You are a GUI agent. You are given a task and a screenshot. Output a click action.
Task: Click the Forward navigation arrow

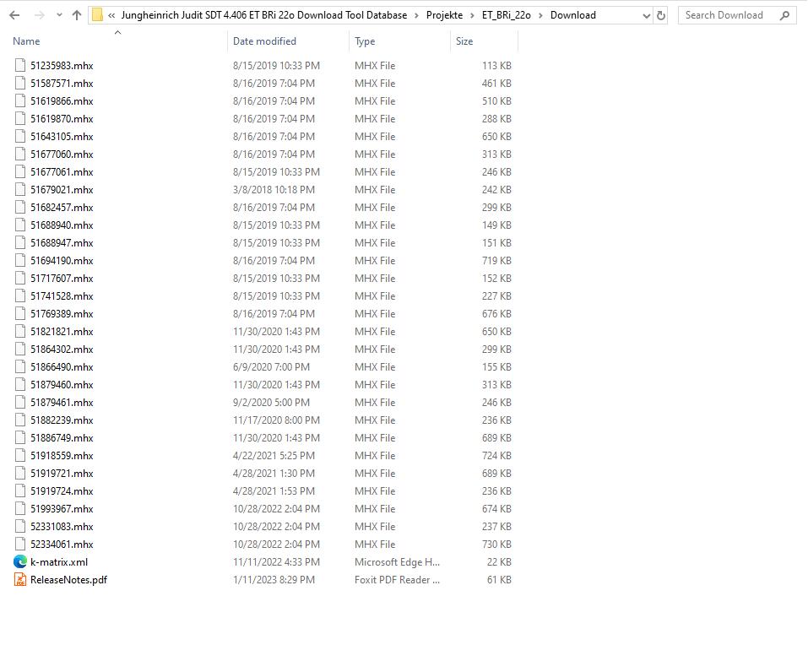click(x=39, y=15)
